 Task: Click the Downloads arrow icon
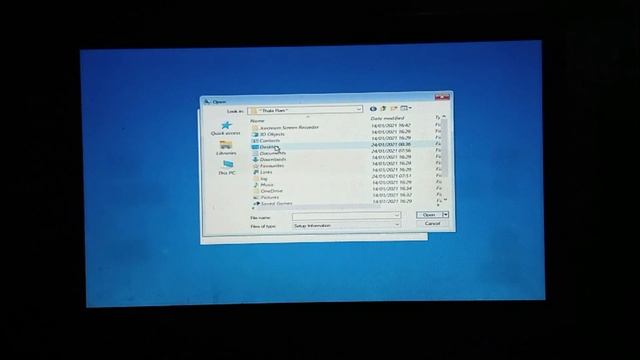pos(256,160)
